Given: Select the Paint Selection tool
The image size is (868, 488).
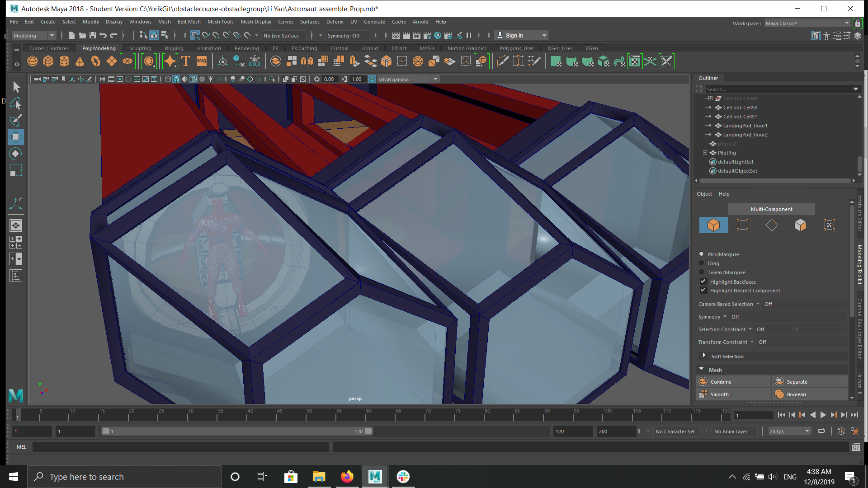Looking at the screenshot, I should (x=15, y=120).
